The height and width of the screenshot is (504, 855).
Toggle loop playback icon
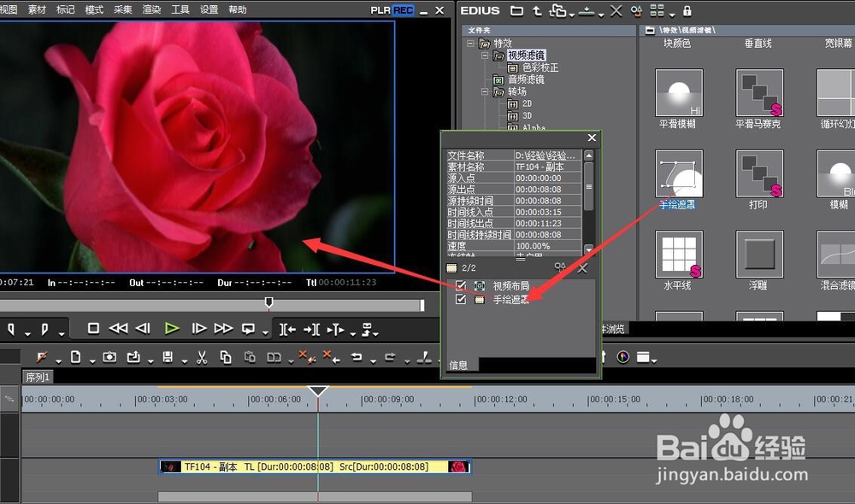click(x=248, y=329)
